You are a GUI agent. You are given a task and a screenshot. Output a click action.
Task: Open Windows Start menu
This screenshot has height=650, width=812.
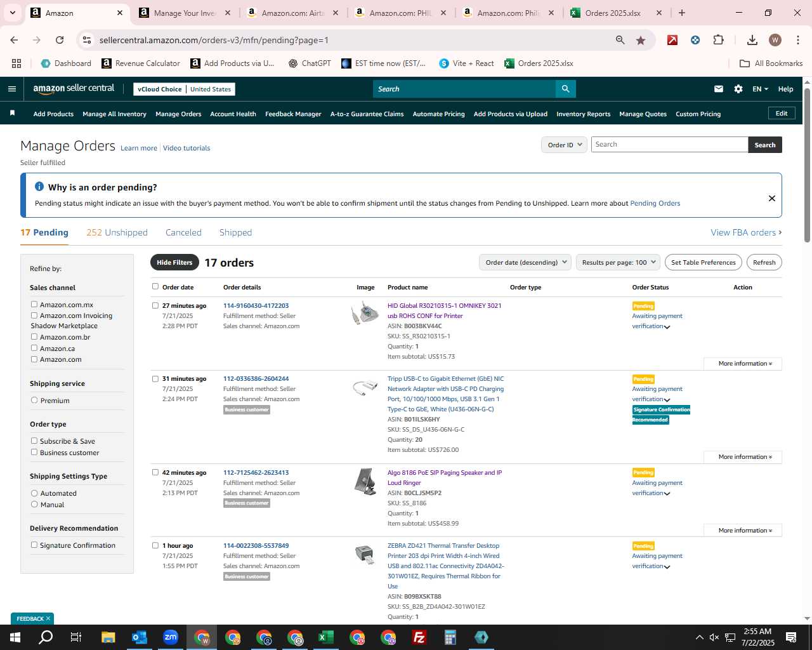click(15, 637)
